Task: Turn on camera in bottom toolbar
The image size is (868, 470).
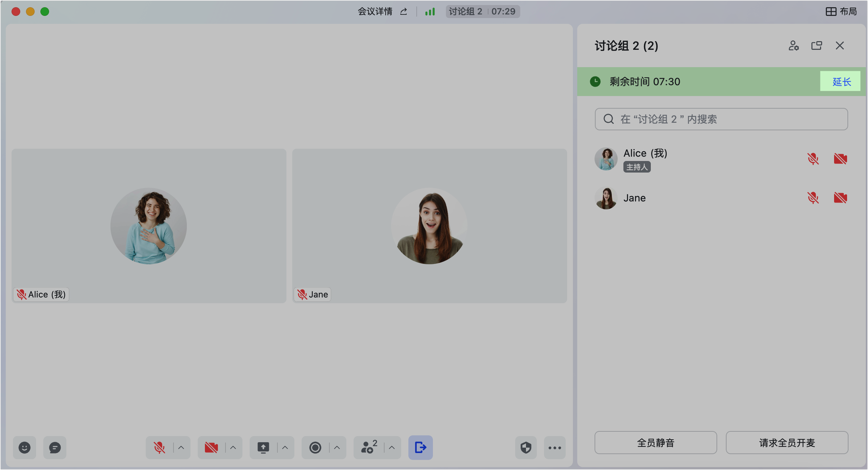Action: pos(211,448)
